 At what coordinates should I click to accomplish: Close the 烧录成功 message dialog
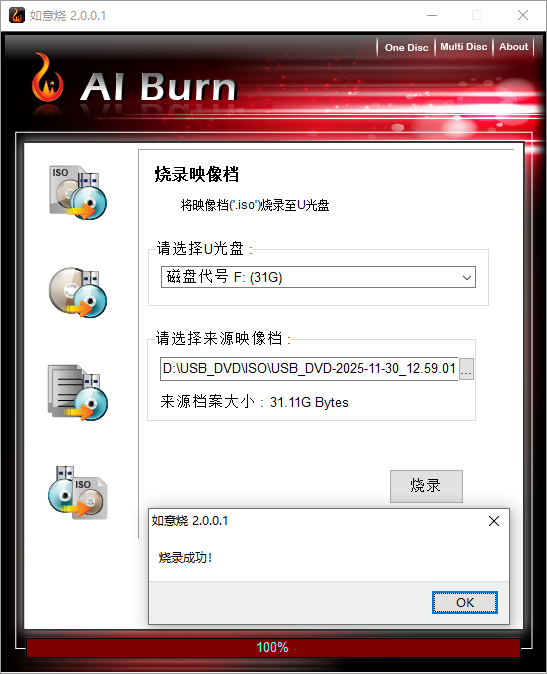[x=494, y=521]
